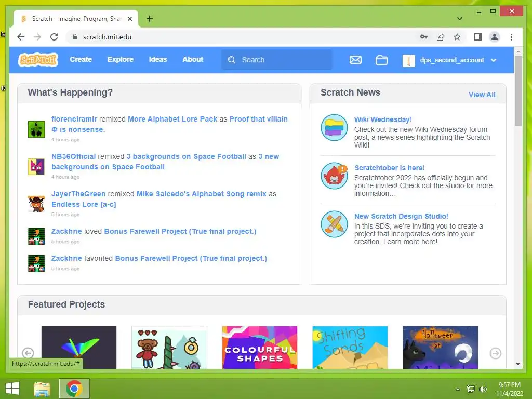Viewport: 532px width, 399px height.
Task: Open More Alphabet Lore Pack link
Action: coord(172,119)
